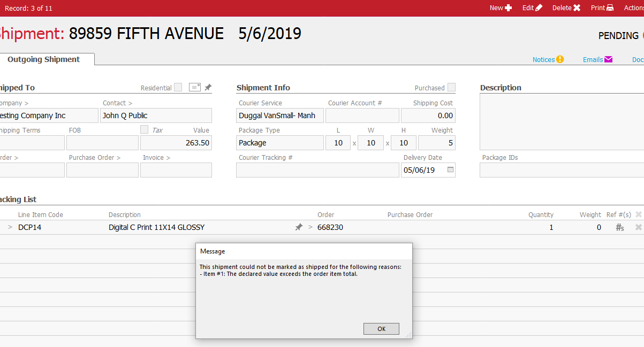Toggle the Tax checkbox

coord(144,129)
